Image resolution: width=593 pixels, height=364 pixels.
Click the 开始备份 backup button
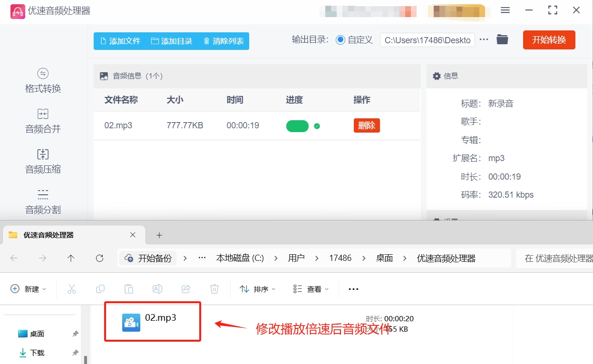148,258
